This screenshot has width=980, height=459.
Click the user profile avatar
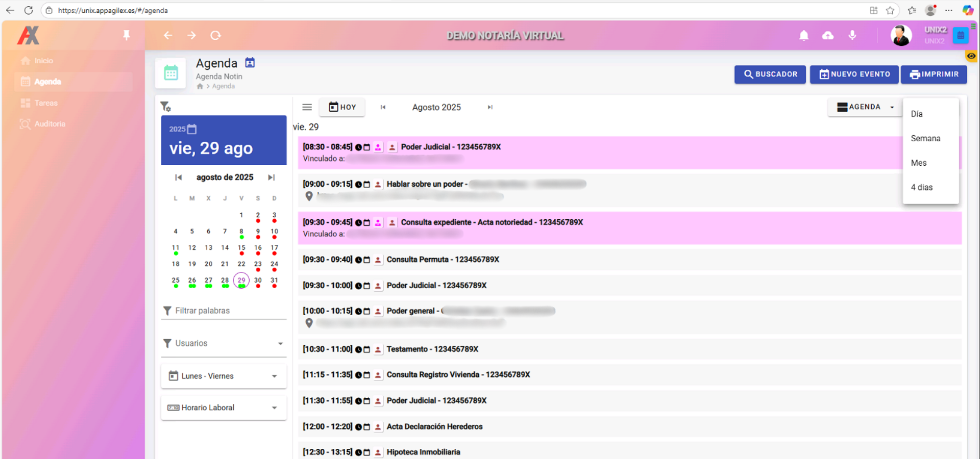pyautogui.click(x=901, y=35)
